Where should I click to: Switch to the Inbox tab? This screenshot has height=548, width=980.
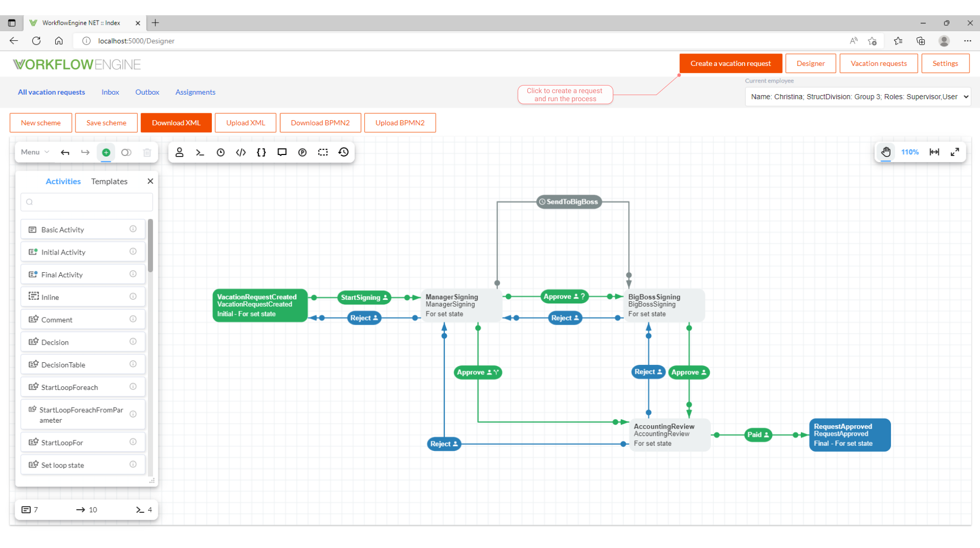pyautogui.click(x=110, y=92)
